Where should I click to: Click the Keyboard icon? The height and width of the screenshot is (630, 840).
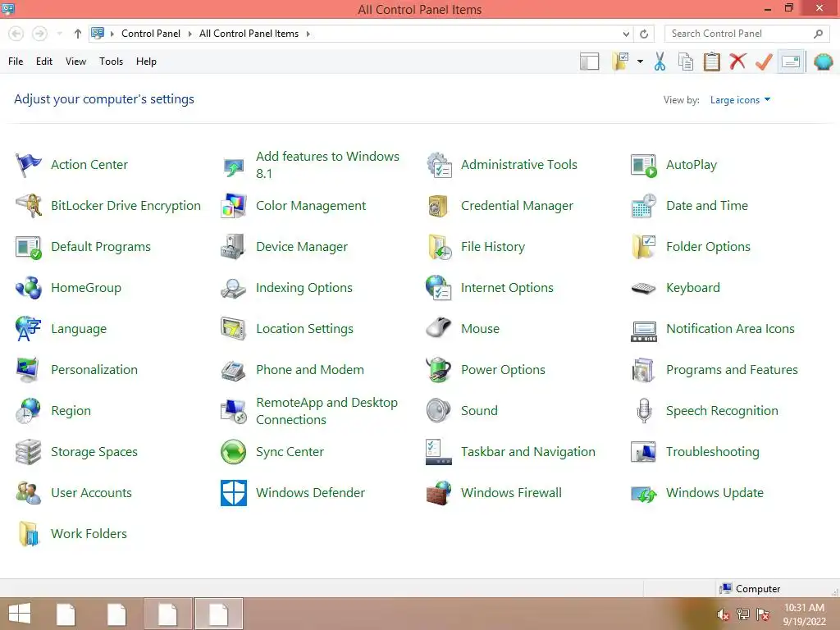644,288
